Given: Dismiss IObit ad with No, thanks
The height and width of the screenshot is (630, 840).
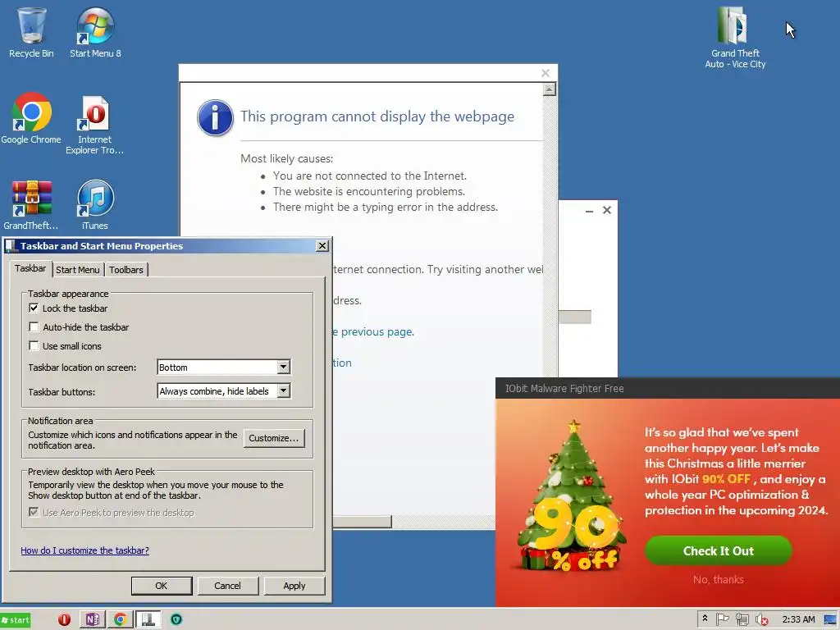Looking at the screenshot, I should 718,580.
